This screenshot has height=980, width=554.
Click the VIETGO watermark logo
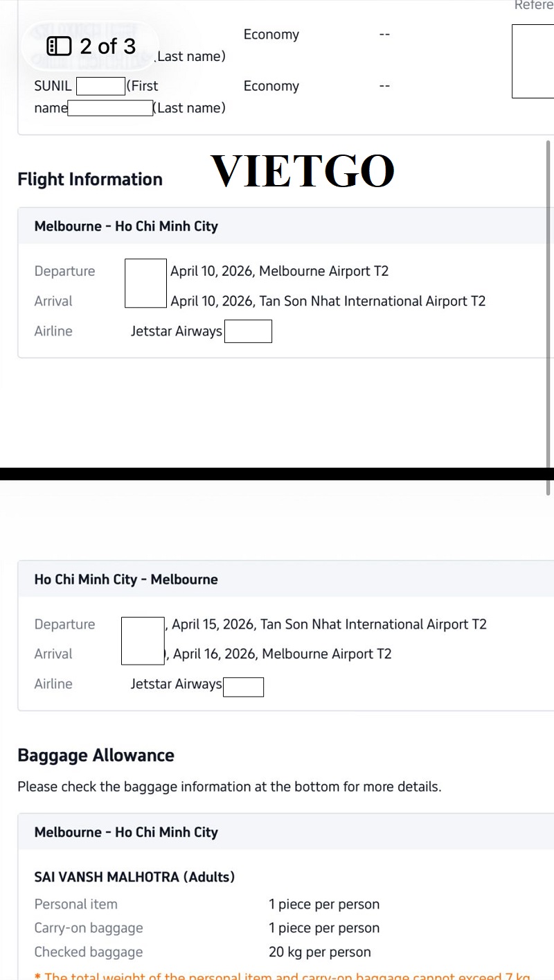click(x=303, y=171)
